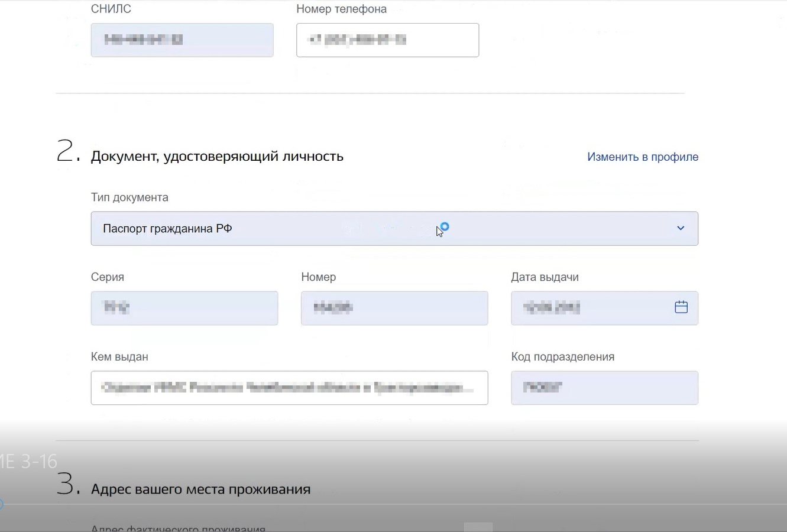Focus the СНИЛС input field
The width and height of the screenshot is (787, 532).
(182, 40)
